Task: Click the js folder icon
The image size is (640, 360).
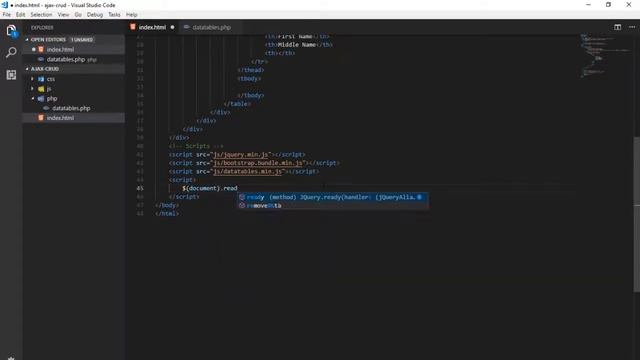Action: click(x=41, y=89)
